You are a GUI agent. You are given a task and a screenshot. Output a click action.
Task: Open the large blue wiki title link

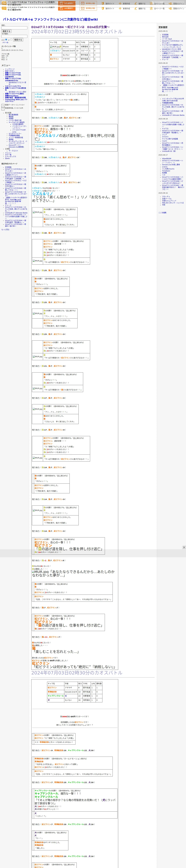(x=50, y=20)
